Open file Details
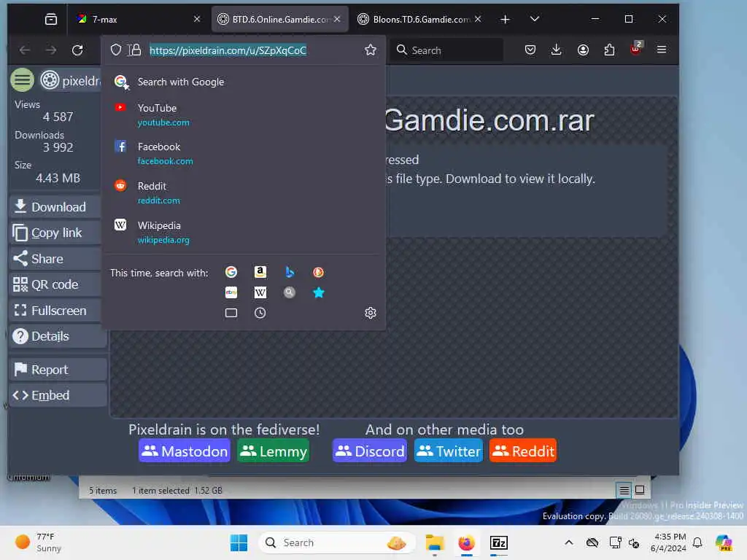Screen dimensions: 747x560 pos(57,336)
